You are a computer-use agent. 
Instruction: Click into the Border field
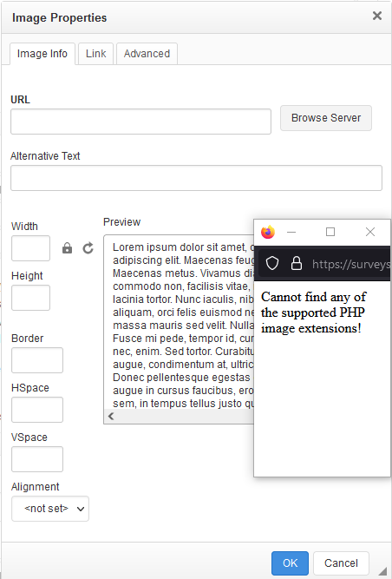pos(37,360)
